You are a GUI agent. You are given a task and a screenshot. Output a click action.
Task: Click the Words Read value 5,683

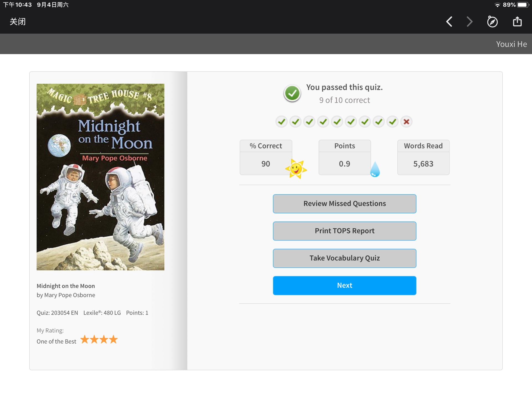coord(423,164)
